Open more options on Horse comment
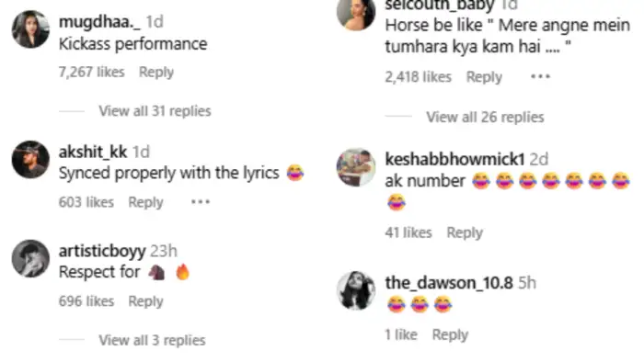This screenshot has width=644, height=362. click(x=540, y=76)
